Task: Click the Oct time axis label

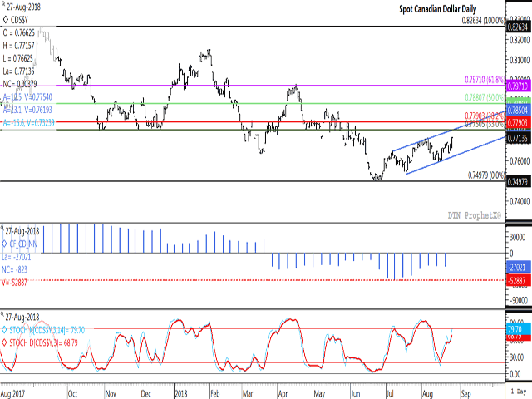Action: coord(72,393)
